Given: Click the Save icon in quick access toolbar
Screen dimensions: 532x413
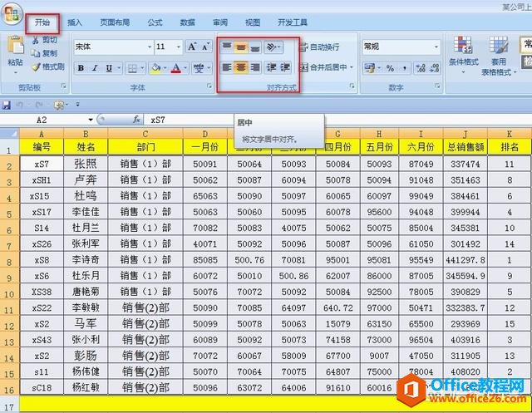Looking at the screenshot, I should click(x=6, y=105).
